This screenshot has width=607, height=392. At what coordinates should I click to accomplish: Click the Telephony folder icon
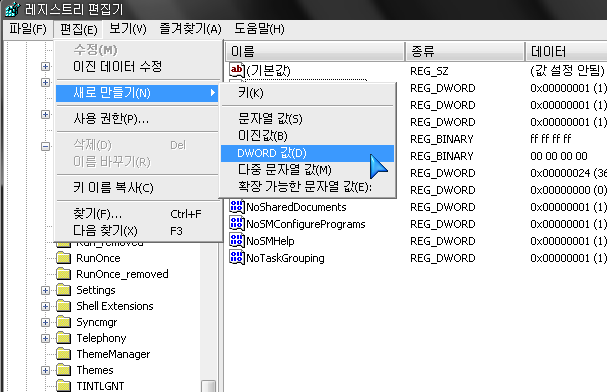[63, 338]
